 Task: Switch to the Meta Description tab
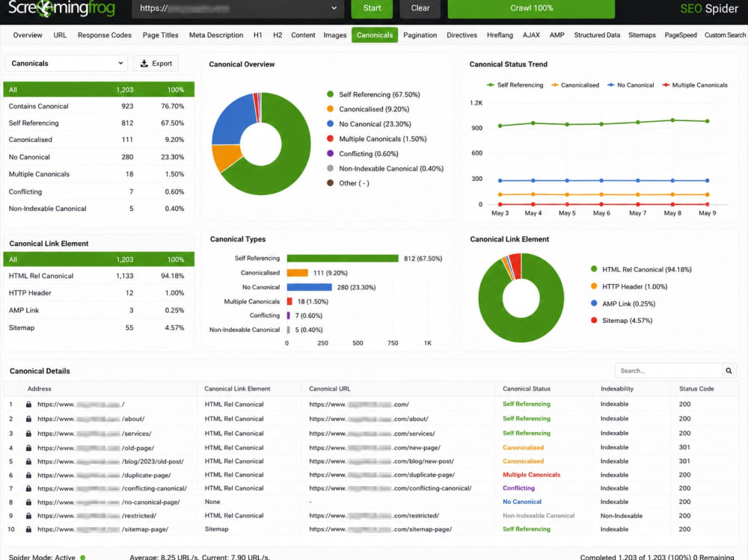click(216, 35)
